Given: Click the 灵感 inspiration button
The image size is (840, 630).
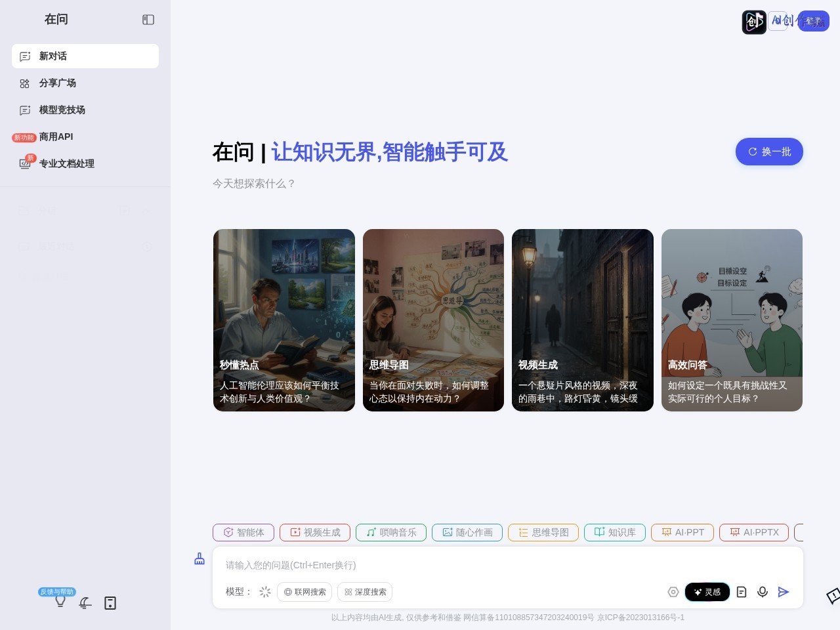Looking at the screenshot, I should point(707,592).
